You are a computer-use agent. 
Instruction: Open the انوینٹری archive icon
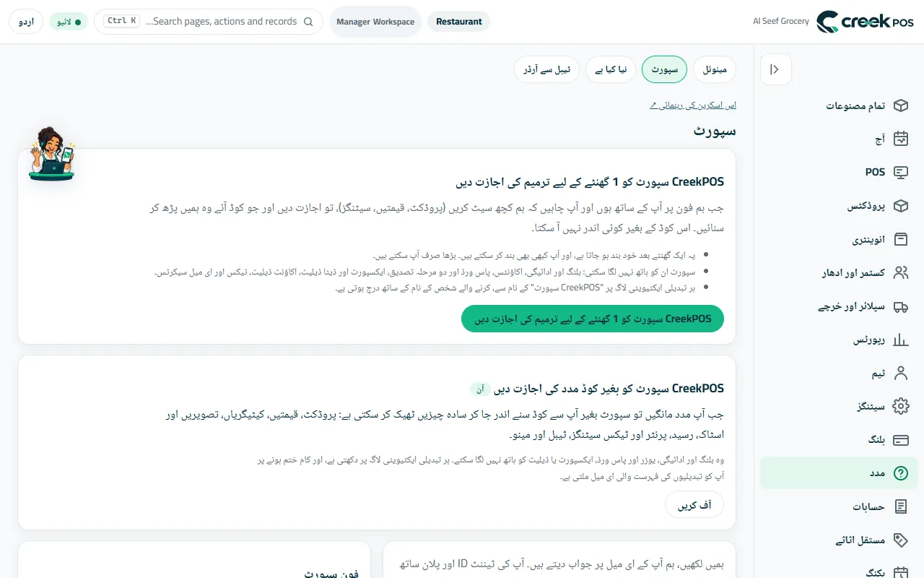[x=900, y=239]
